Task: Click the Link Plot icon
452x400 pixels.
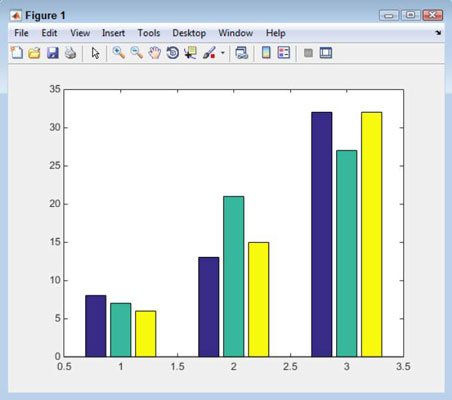Action: [x=242, y=53]
